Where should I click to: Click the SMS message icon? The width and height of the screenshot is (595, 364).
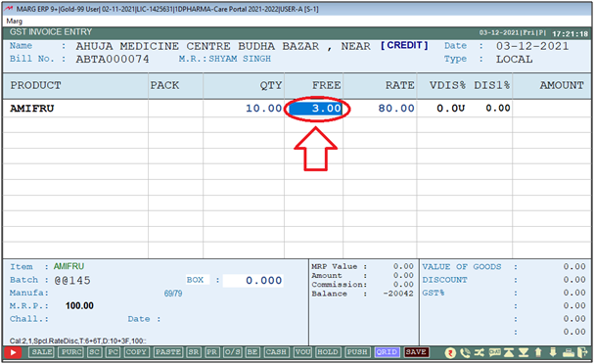(494, 352)
